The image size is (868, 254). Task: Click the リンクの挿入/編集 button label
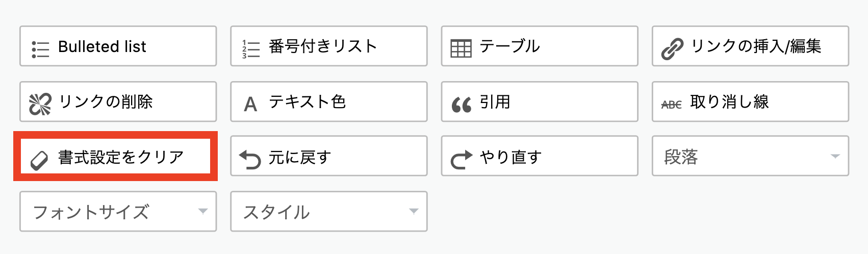click(x=756, y=46)
